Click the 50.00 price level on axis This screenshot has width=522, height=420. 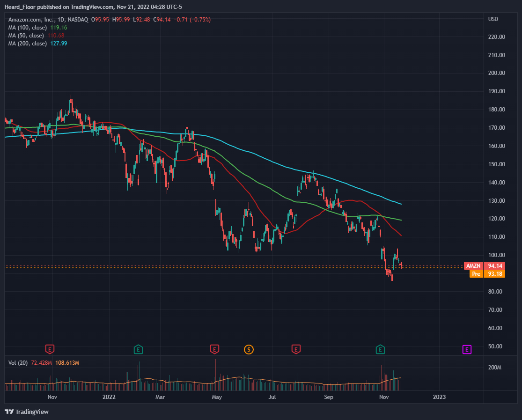(495, 346)
